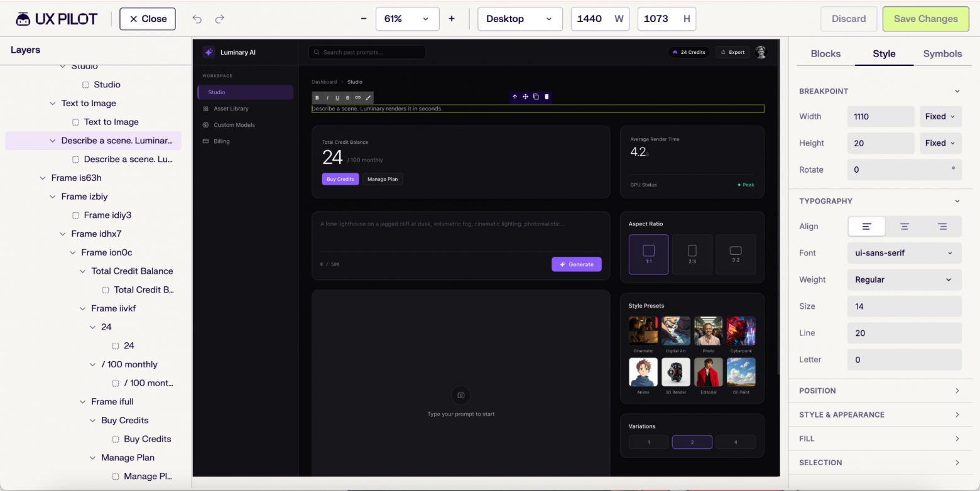The height and width of the screenshot is (491, 980).
Task: Set Variations to 2
Action: [x=692, y=442]
